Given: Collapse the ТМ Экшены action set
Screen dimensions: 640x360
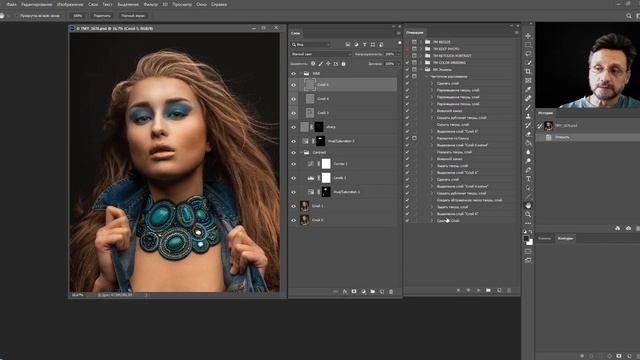Looking at the screenshot, I should 421,69.
